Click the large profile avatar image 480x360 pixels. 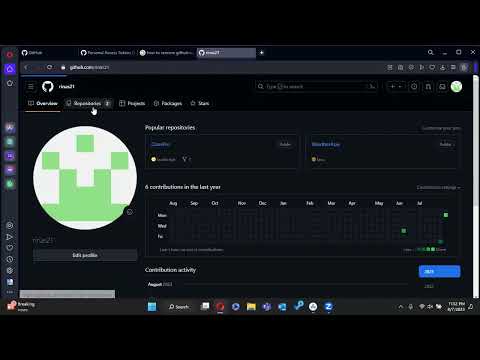click(x=85, y=178)
